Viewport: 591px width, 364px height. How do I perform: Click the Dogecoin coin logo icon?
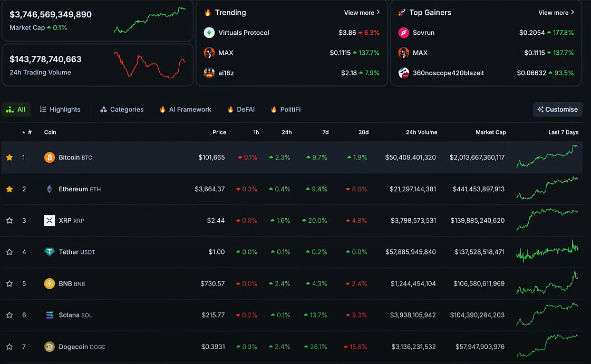(49, 347)
